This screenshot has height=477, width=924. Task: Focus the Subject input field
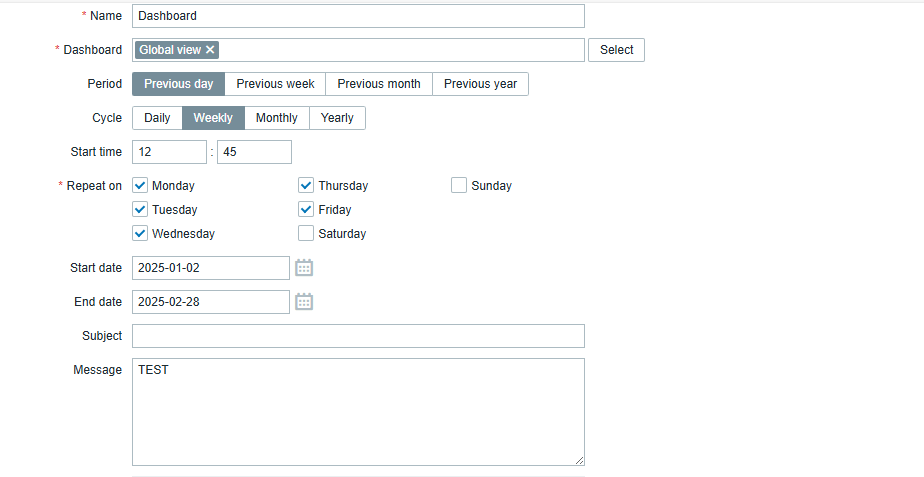(x=358, y=336)
